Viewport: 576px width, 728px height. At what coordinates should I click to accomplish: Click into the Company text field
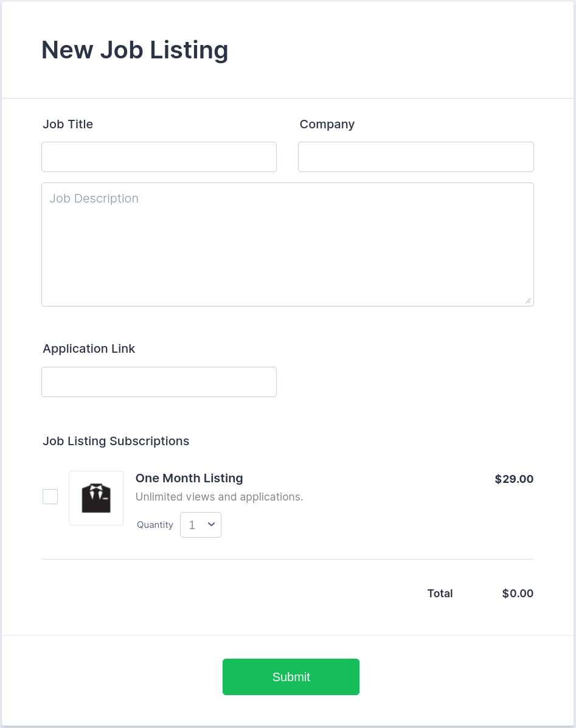(x=415, y=157)
